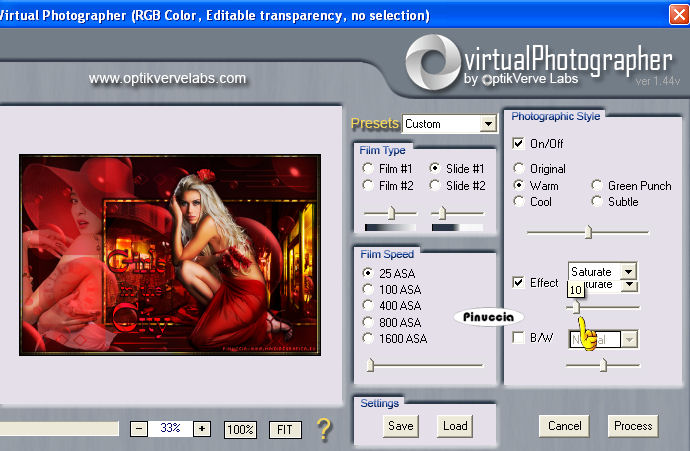Zoom out with the minus button
Screen dimensions: 690x451
tap(139, 429)
